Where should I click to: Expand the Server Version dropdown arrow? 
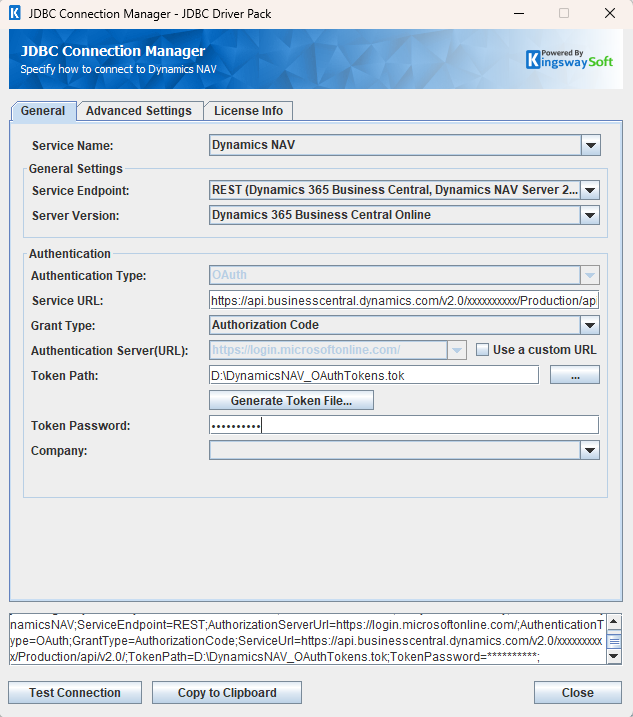[x=590, y=215]
